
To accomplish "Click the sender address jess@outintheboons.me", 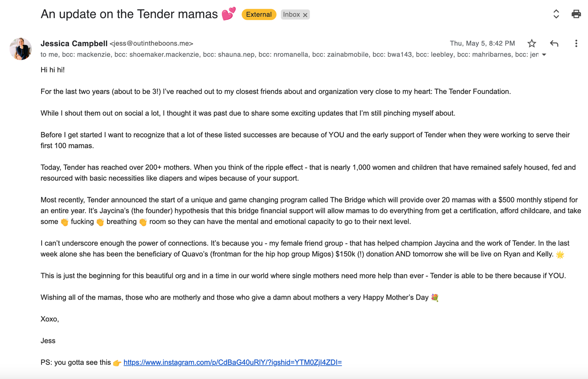I will tap(151, 43).
